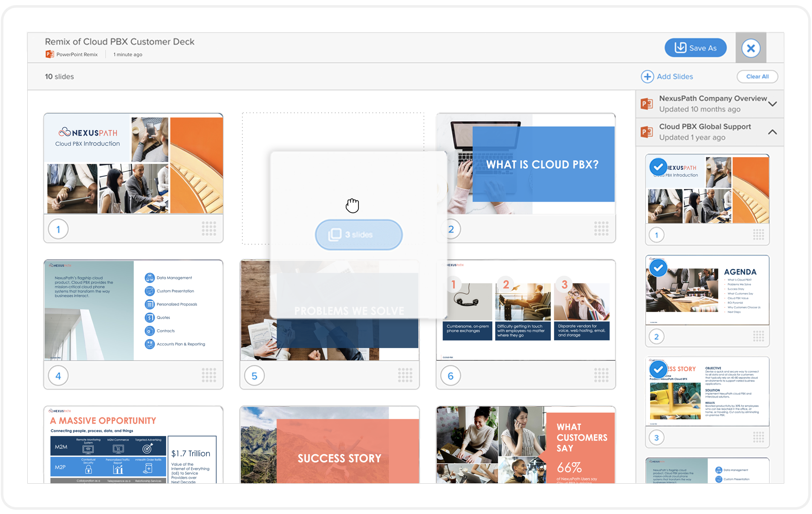Click the Add Slides plus icon
812x514 pixels.
click(647, 77)
